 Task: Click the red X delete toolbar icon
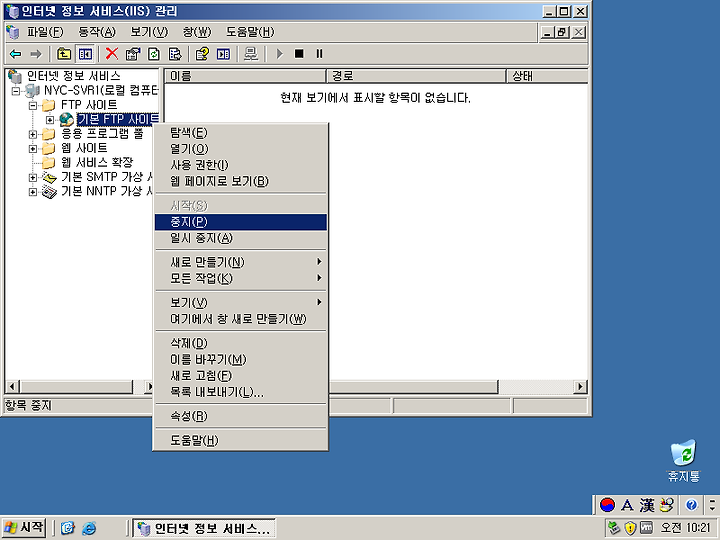coord(112,54)
